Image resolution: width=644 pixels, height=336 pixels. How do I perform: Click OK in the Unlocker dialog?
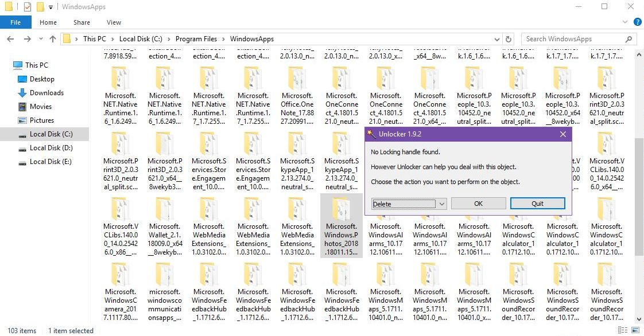tap(479, 204)
